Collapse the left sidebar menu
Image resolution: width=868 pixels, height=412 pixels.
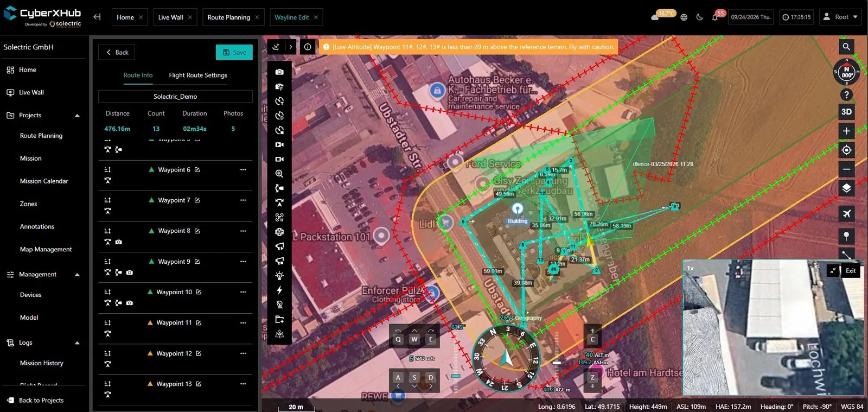[97, 17]
